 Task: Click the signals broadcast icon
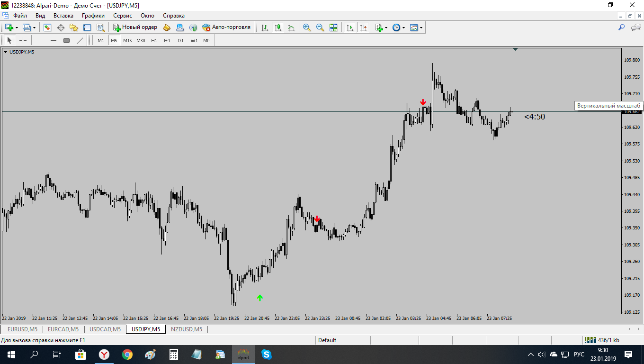tap(193, 27)
